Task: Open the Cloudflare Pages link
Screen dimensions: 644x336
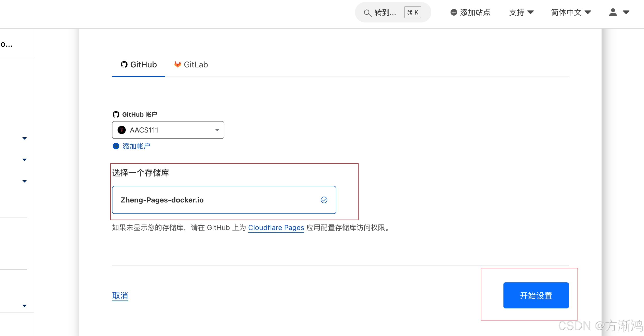Action: click(276, 227)
